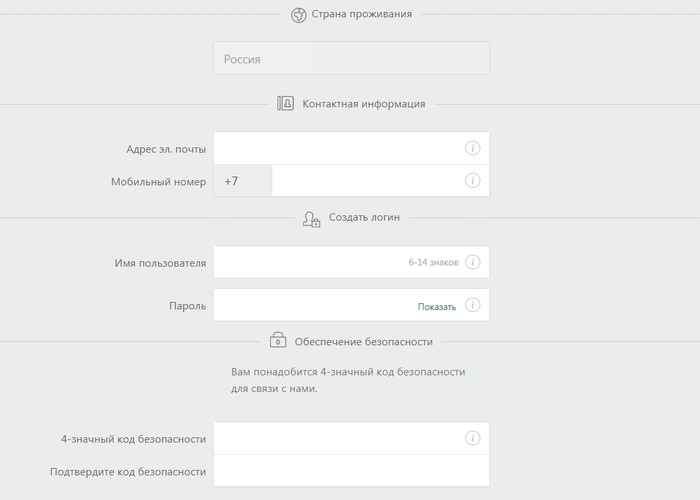Click the +7 phone country code prefix
Screen dimensions: 700x500
click(x=242, y=181)
